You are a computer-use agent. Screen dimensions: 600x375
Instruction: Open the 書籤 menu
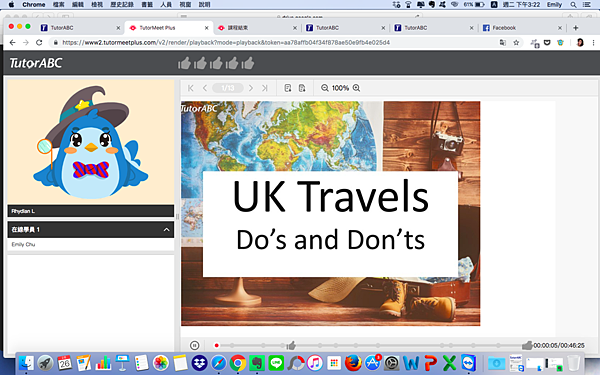coord(147,5)
